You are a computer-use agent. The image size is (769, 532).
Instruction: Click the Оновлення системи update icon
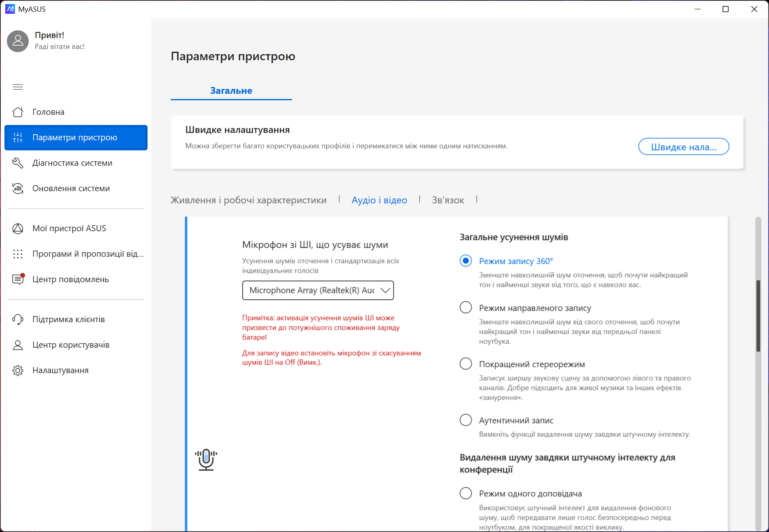(x=18, y=188)
